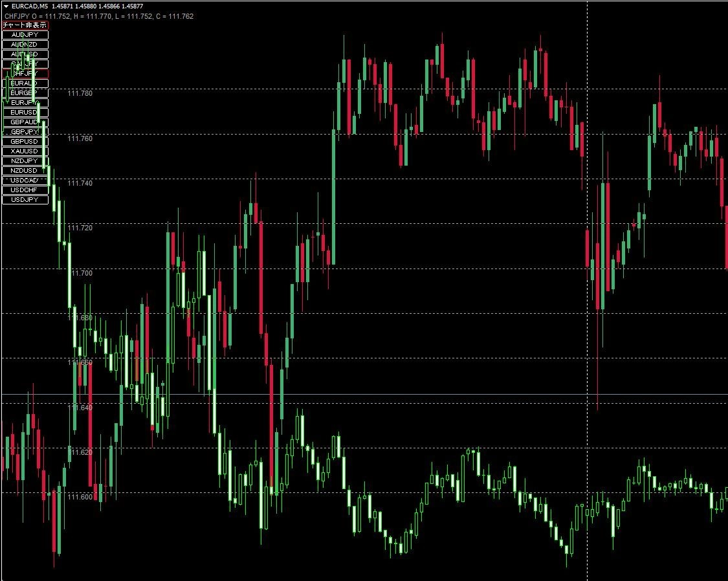Screen dimensions: 728x581
Task: Select the USDJPY pair button
Action: (x=25, y=199)
